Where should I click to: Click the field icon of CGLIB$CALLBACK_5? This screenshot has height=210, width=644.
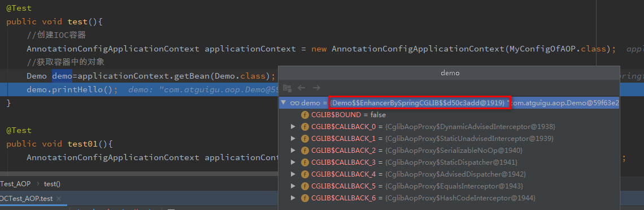304,186
